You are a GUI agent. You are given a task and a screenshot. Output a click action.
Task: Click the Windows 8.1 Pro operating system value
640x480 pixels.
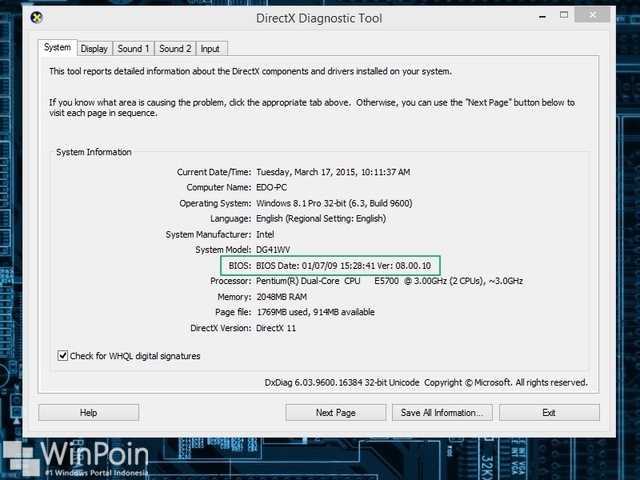click(x=334, y=203)
